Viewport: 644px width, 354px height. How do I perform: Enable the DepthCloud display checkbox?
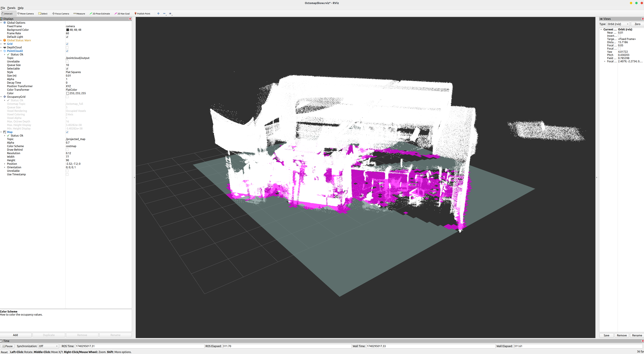(67, 47)
